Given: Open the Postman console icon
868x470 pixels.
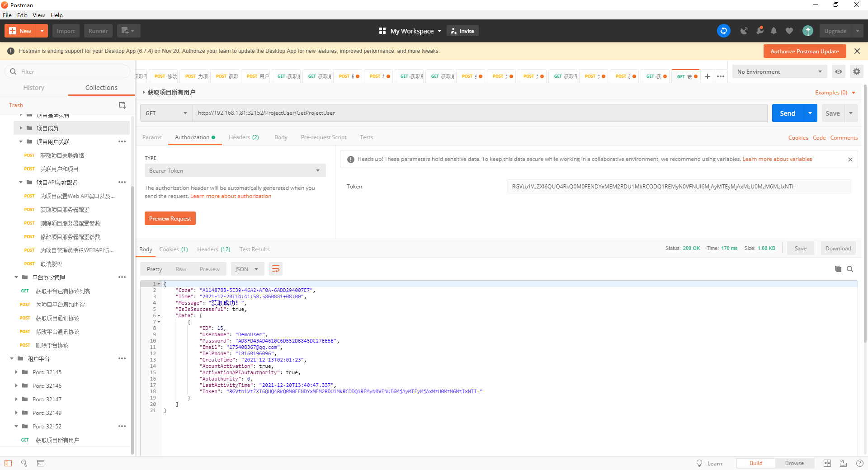Looking at the screenshot, I should 41,463.
